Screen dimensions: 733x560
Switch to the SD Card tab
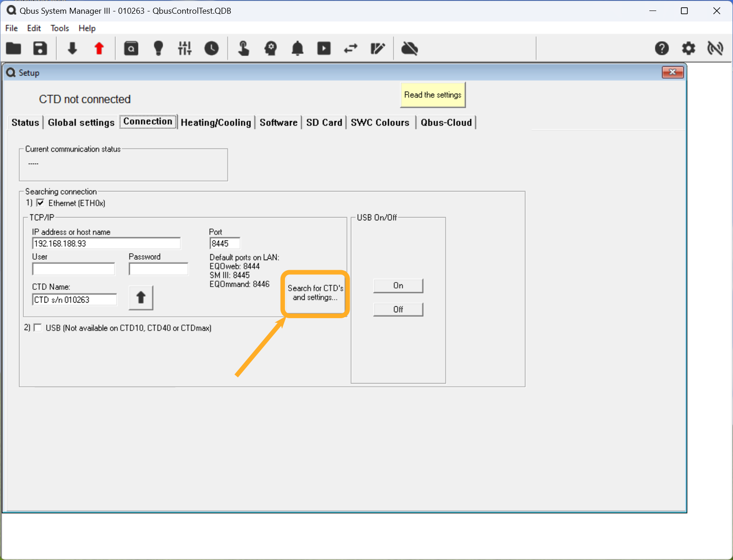pyautogui.click(x=324, y=123)
